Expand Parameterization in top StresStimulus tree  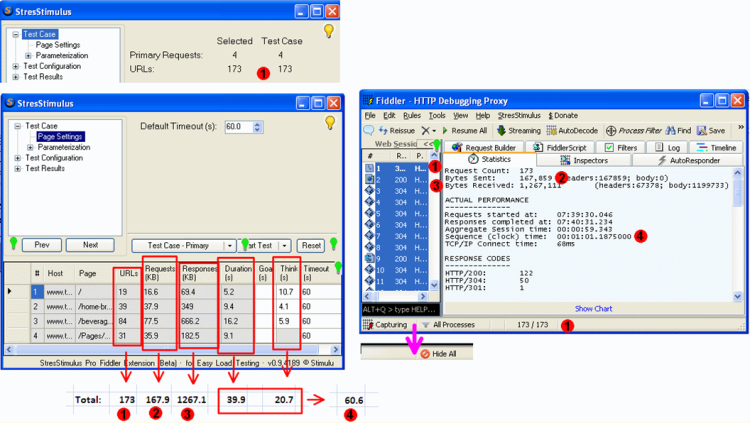pyautogui.click(x=28, y=56)
